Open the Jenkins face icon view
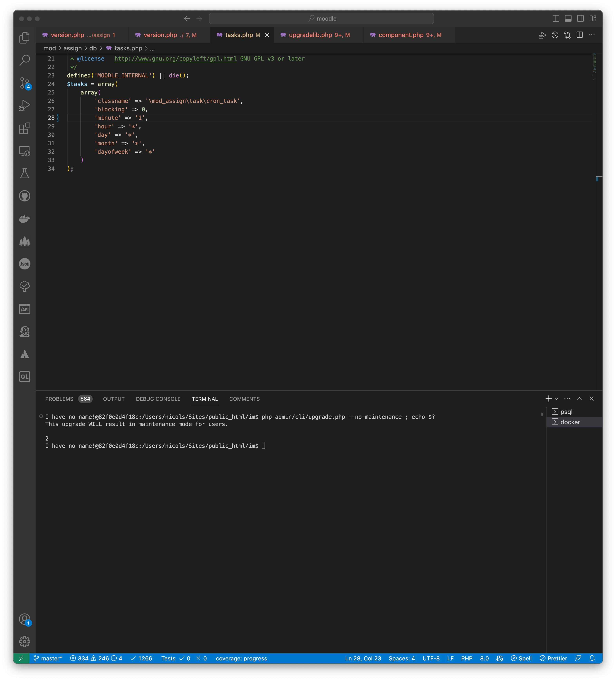 [x=25, y=331]
